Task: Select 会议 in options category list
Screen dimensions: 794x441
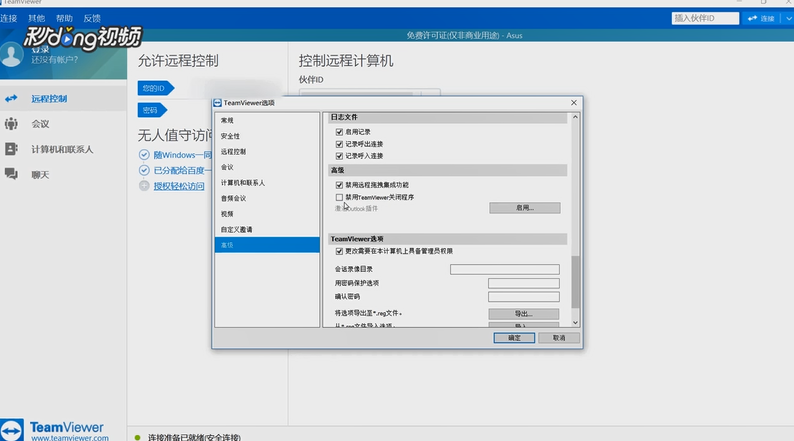Action: [x=267, y=167]
